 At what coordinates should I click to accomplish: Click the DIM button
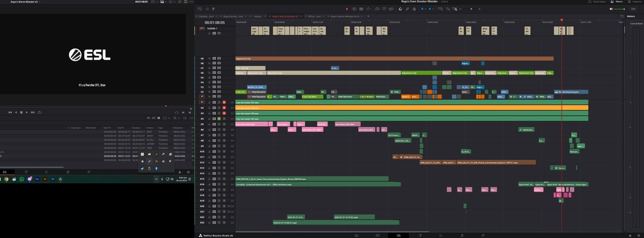633,9
